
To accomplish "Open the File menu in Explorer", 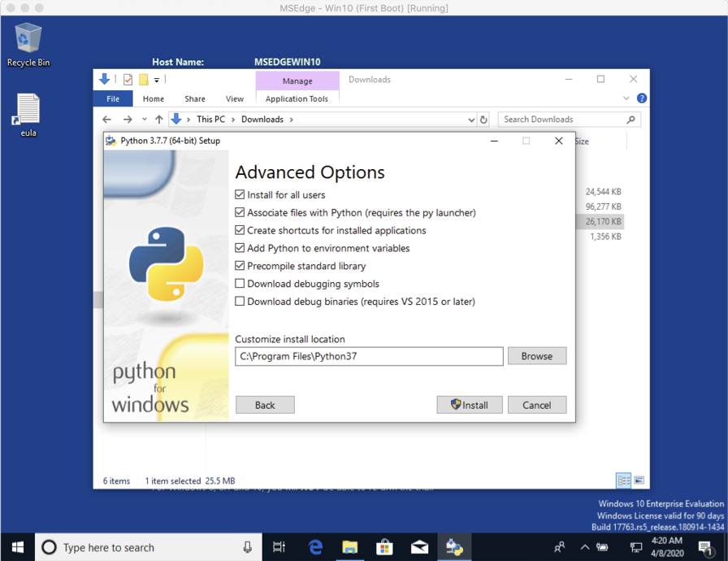I will (113, 98).
